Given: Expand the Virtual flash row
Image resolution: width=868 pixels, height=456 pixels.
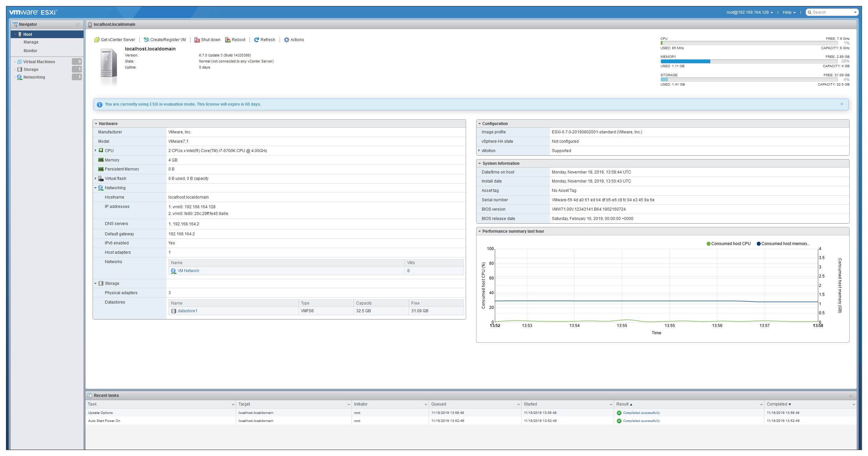Looking at the screenshot, I should click(95, 179).
